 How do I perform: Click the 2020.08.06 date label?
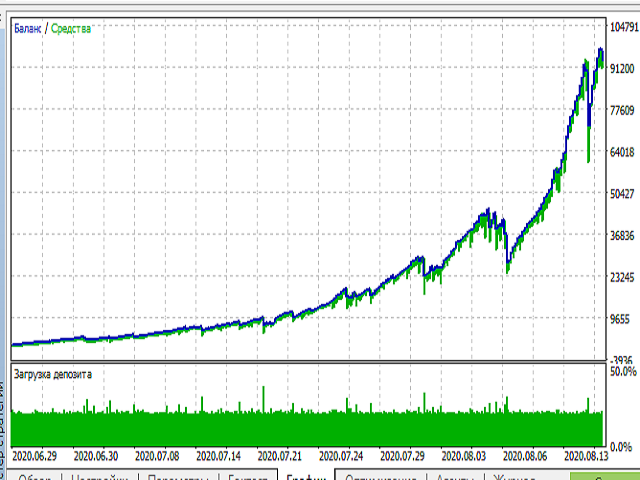click(x=525, y=456)
